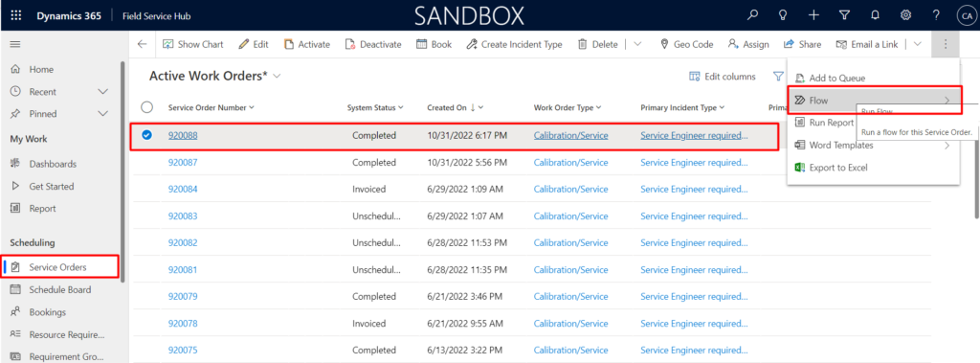Click the Completed status of order 920079
Screen dimensions: 980x363
pos(374,297)
